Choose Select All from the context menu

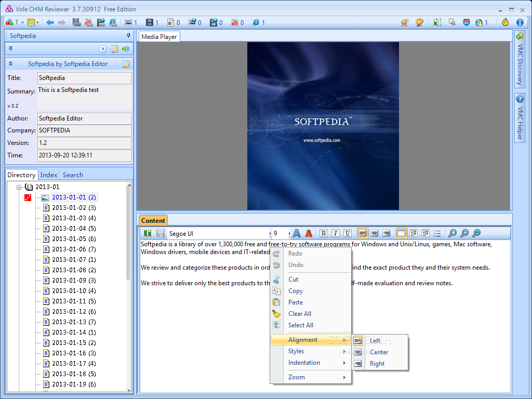point(311,325)
